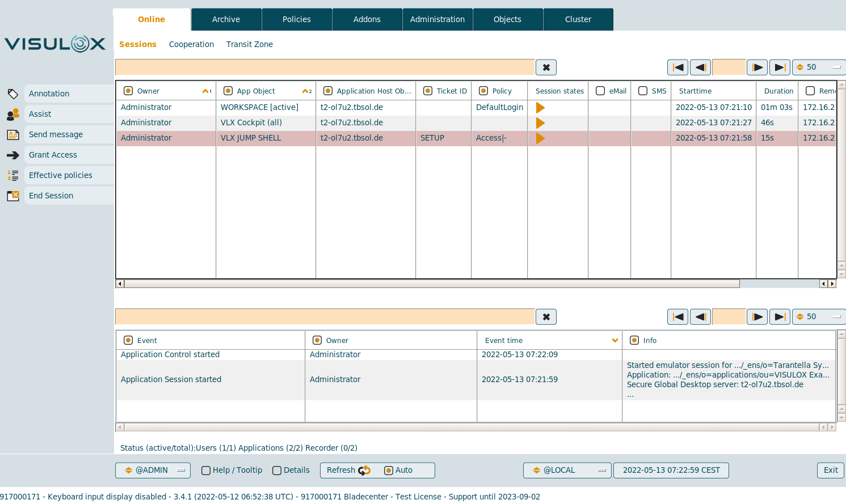The height and width of the screenshot is (504, 846).
Task: Open the @LOCAL dropdown
Action: click(567, 471)
